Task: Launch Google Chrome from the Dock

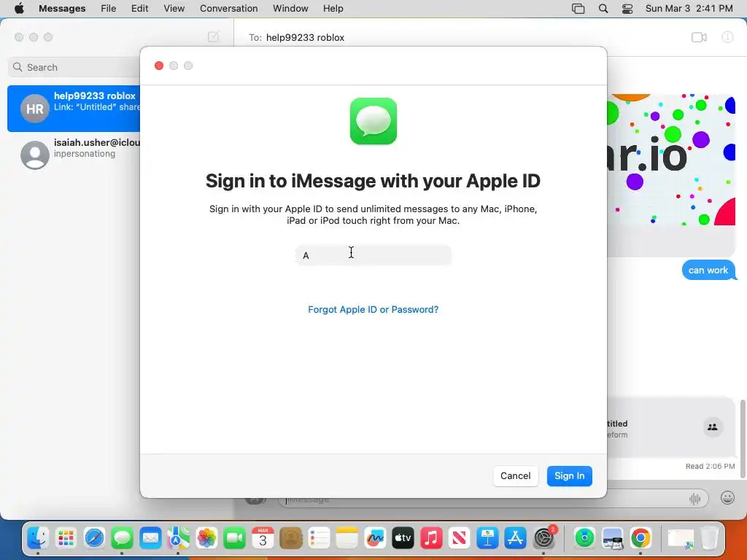Action: [640, 538]
